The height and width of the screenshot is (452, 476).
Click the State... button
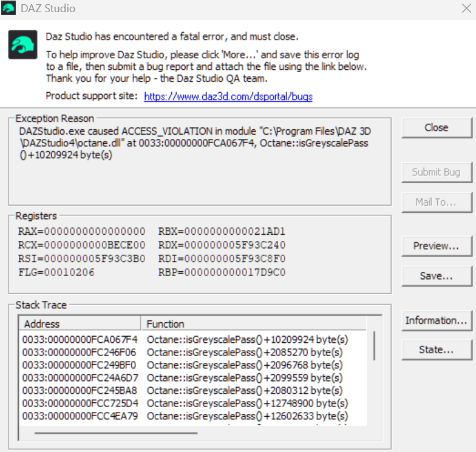click(x=437, y=349)
